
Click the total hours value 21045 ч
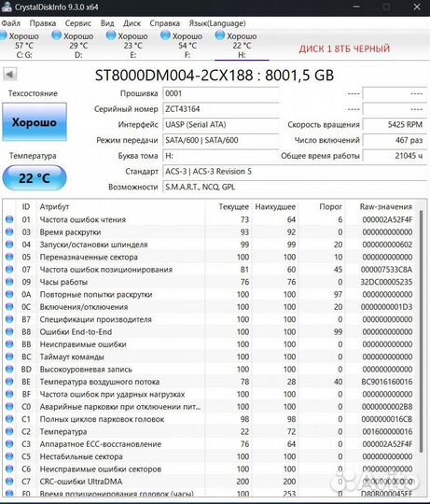[x=395, y=156]
